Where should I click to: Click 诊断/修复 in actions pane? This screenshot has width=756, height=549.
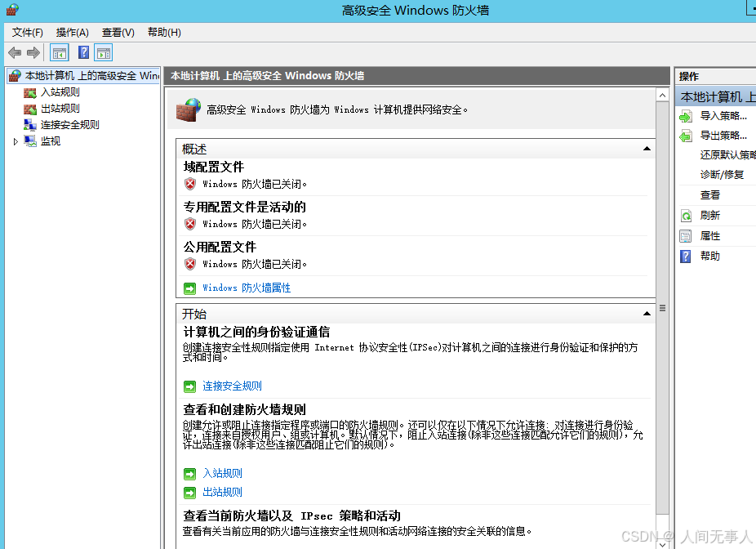[722, 175]
